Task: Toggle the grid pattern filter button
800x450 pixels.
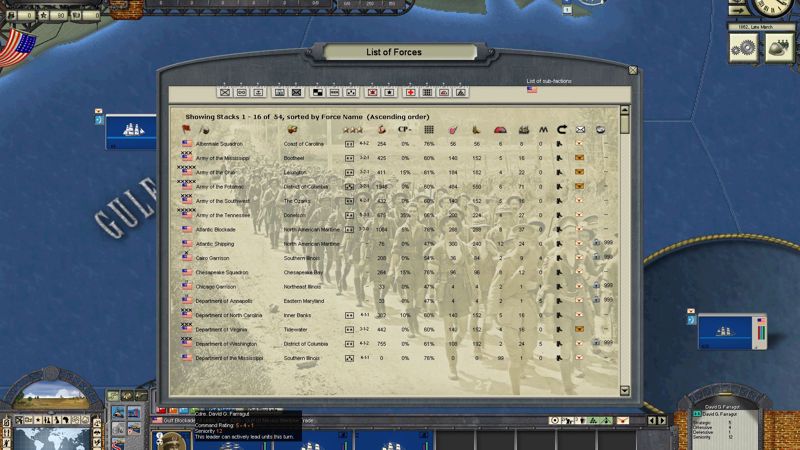Action: [427, 92]
